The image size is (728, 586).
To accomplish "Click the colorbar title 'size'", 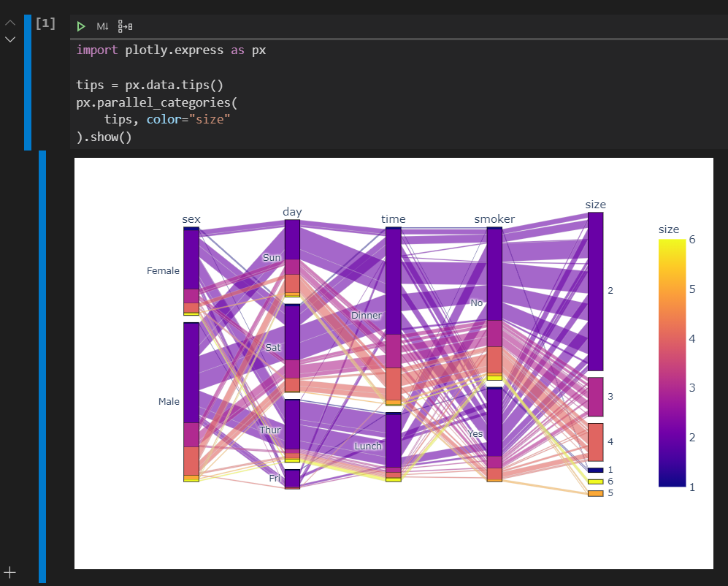I will click(669, 229).
